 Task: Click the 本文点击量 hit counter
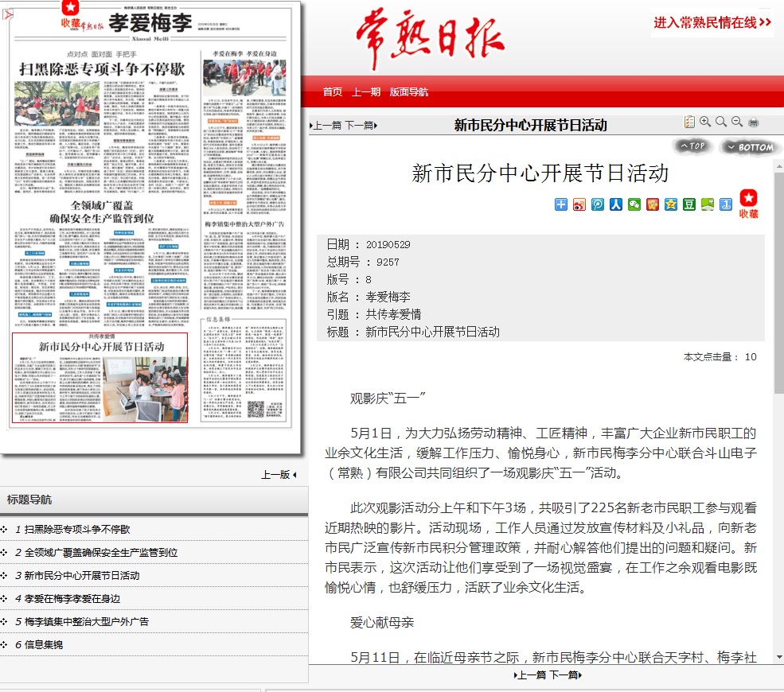pyautogui.click(x=720, y=357)
